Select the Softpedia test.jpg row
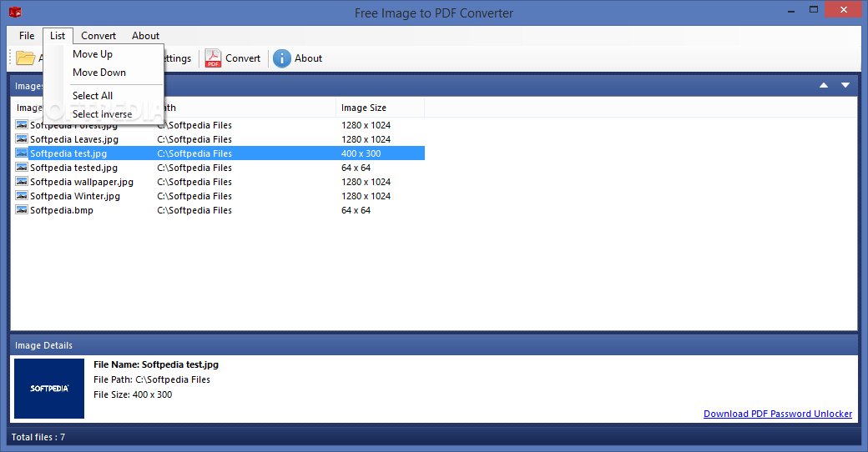The width and height of the screenshot is (868, 452). coord(220,153)
